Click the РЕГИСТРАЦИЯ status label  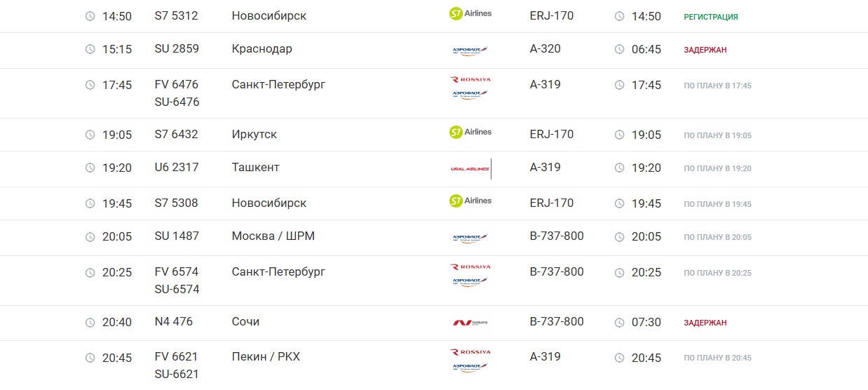[710, 17]
